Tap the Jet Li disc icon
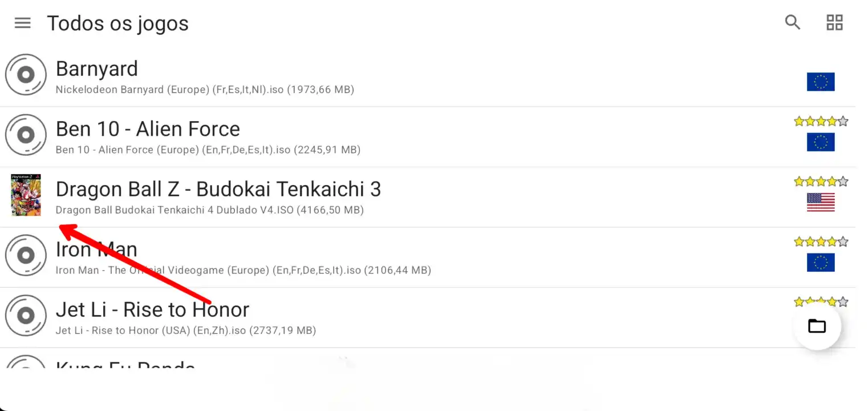Screen dimensions: 868x411 coord(26,316)
